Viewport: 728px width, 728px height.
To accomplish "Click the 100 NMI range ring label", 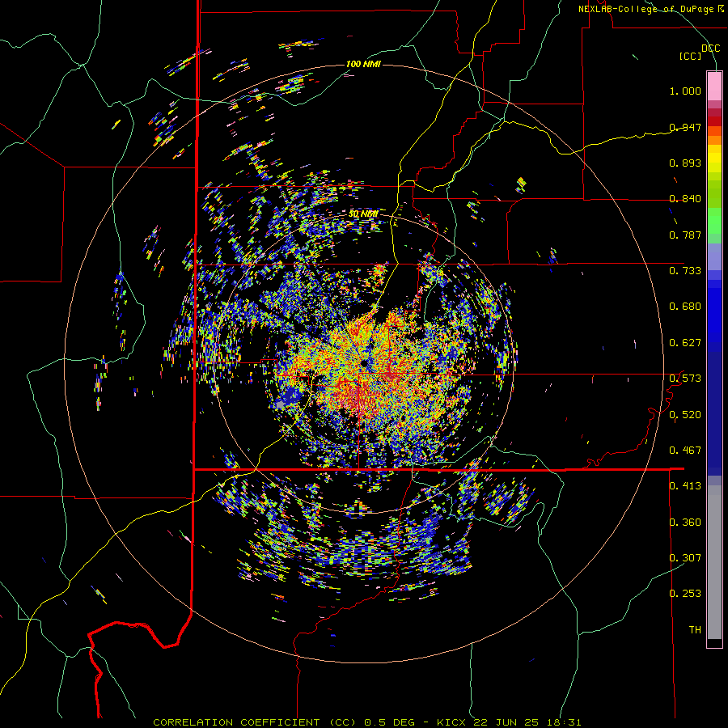I will pyautogui.click(x=363, y=64).
